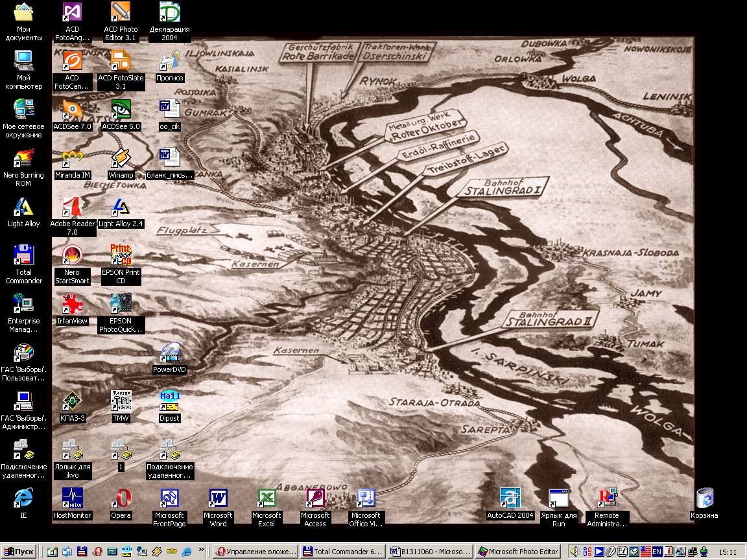Click EN language indicator in tray
This screenshot has width=747, height=560.
[x=657, y=552]
